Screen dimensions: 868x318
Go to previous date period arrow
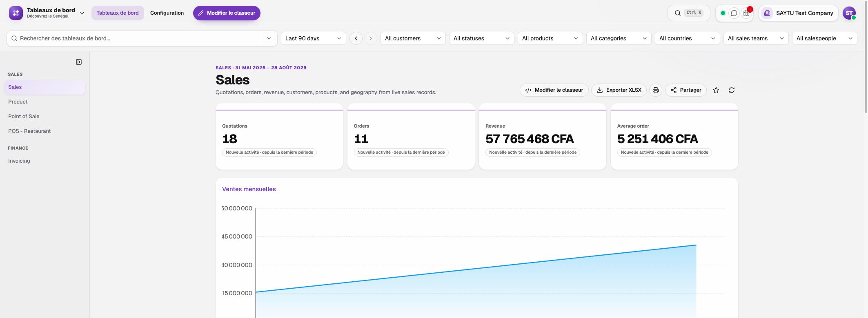click(x=356, y=38)
